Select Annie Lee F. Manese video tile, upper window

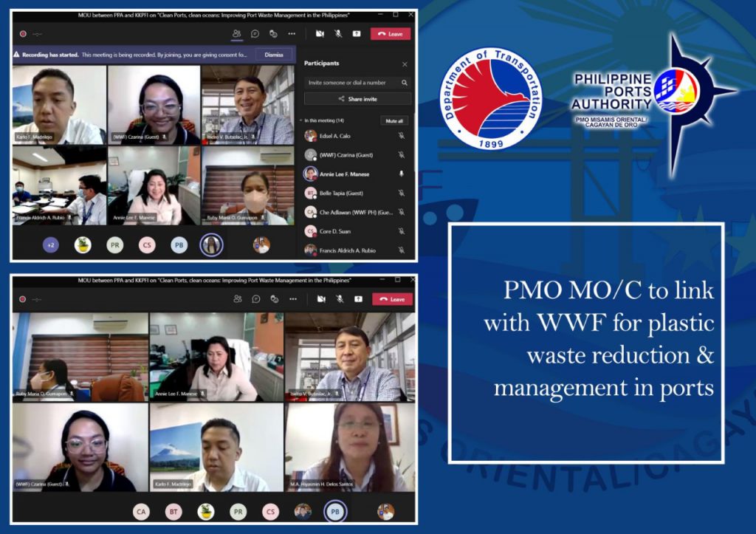coord(154,185)
